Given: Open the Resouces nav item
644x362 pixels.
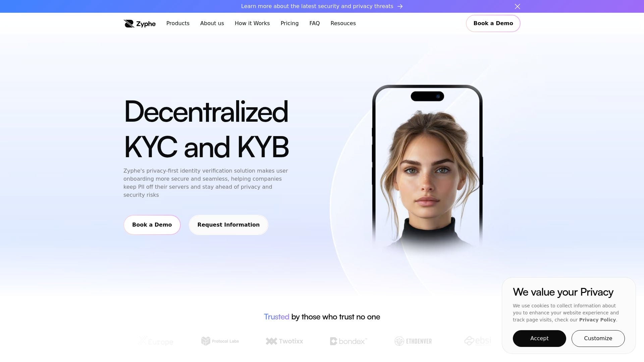Looking at the screenshot, I should click(343, 23).
